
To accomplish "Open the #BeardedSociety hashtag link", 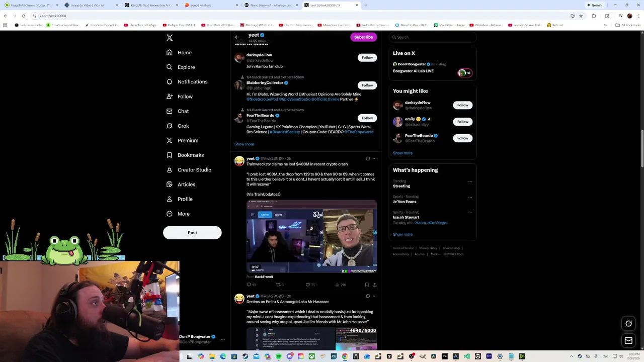I will point(285,132).
